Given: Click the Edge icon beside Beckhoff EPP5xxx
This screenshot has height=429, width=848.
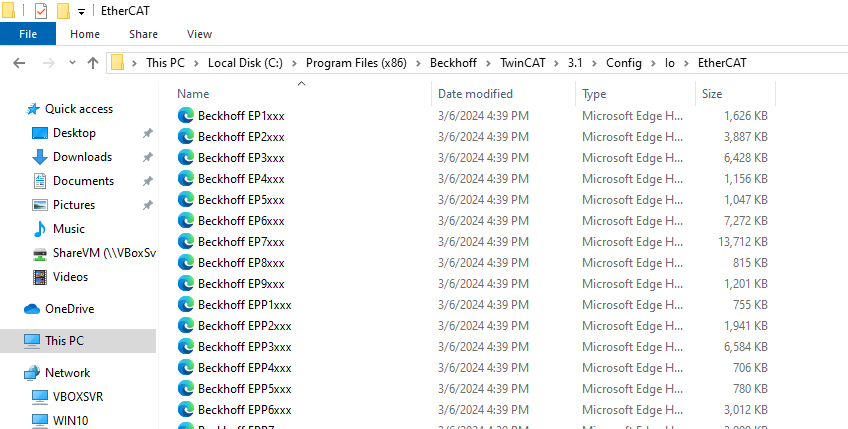Looking at the screenshot, I should pos(186,388).
